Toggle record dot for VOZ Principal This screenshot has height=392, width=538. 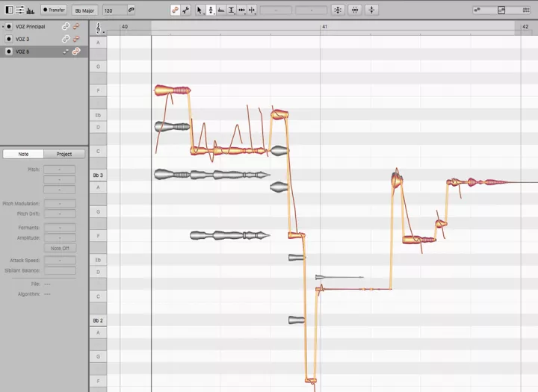(x=9, y=26)
